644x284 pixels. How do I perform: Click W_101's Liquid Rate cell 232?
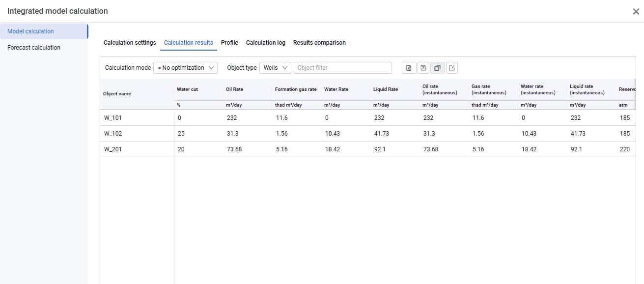click(379, 118)
